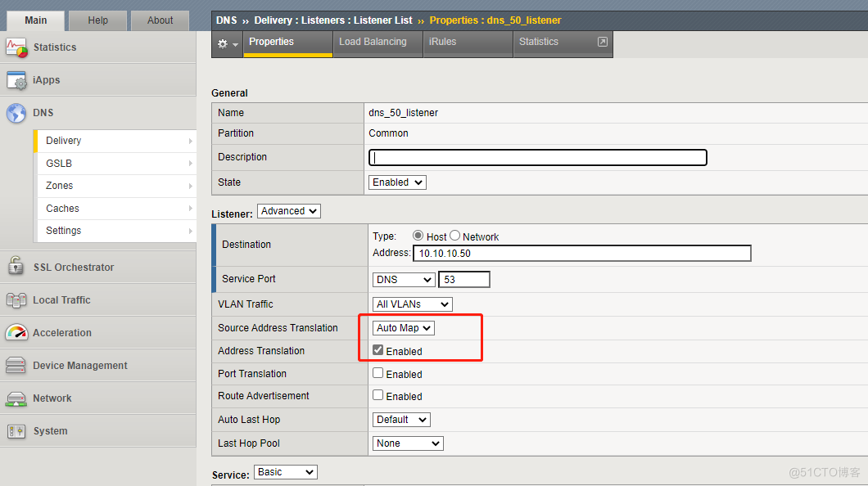The image size is (868, 486).
Task: Click the Statistics chart icon in sidebar
Action: click(16, 47)
